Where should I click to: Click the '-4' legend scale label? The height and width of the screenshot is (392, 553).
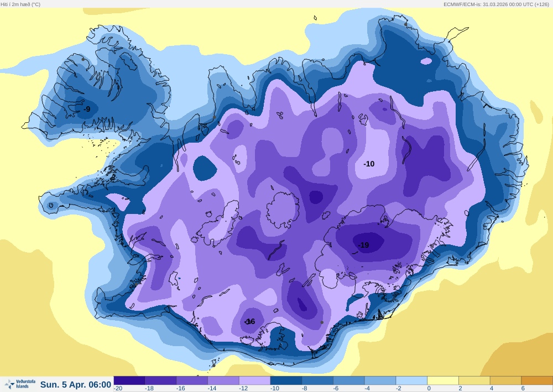point(368,389)
